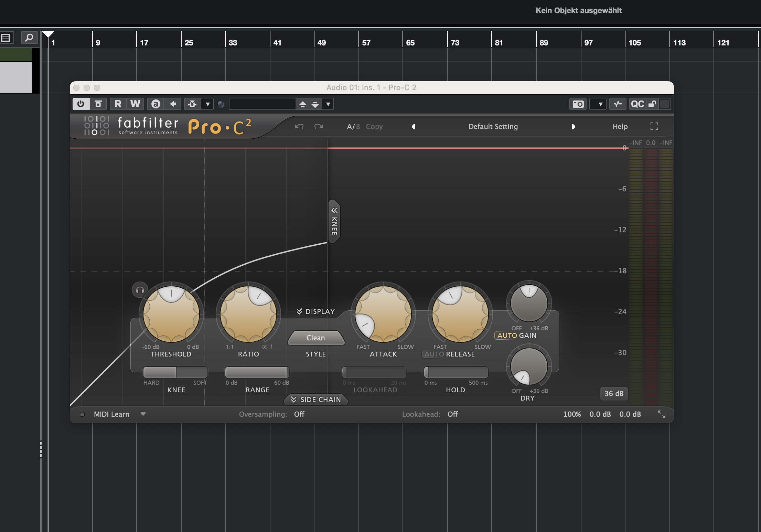Collapse the KNEE display panel tab
Viewport: 761px width, 532px height.
(334, 221)
